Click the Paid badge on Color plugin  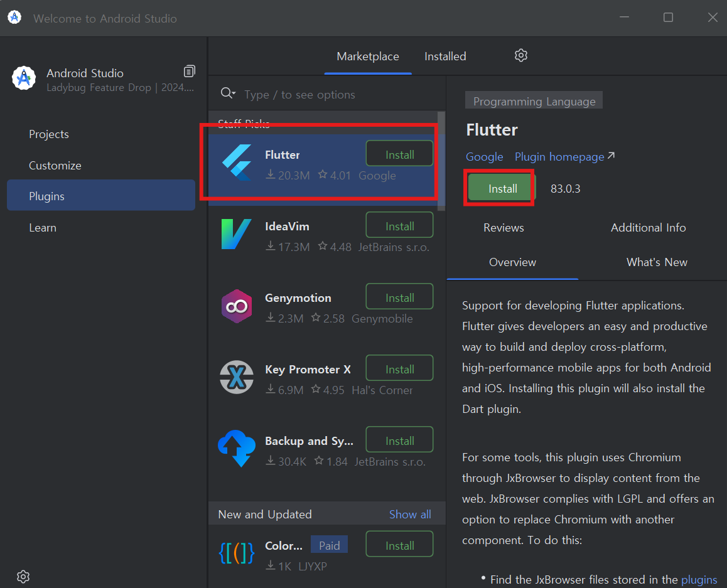pos(329,545)
